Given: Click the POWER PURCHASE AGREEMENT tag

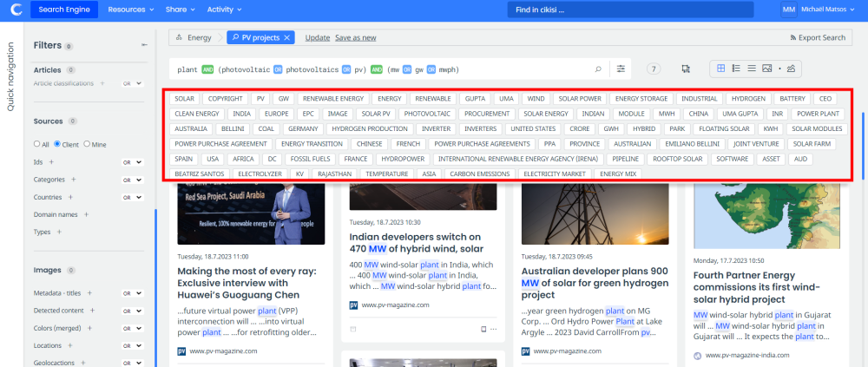Looking at the screenshot, I should coord(220,143).
